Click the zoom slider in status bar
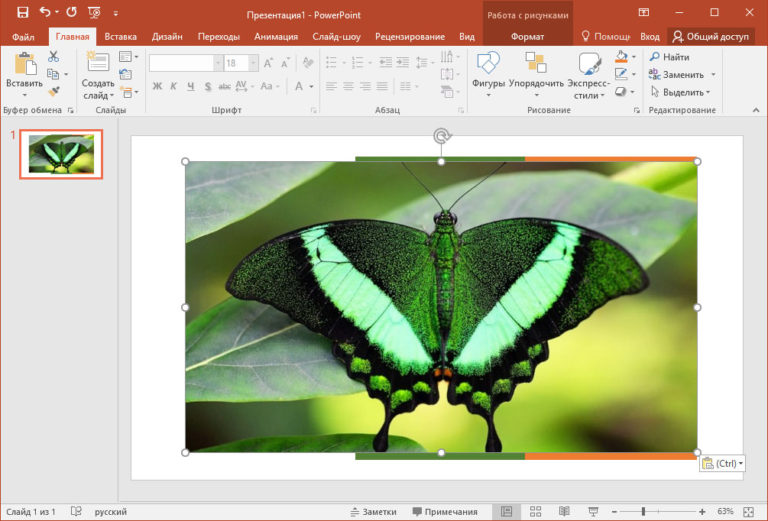The width and height of the screenshot is (768, 521). coord(644,511)
